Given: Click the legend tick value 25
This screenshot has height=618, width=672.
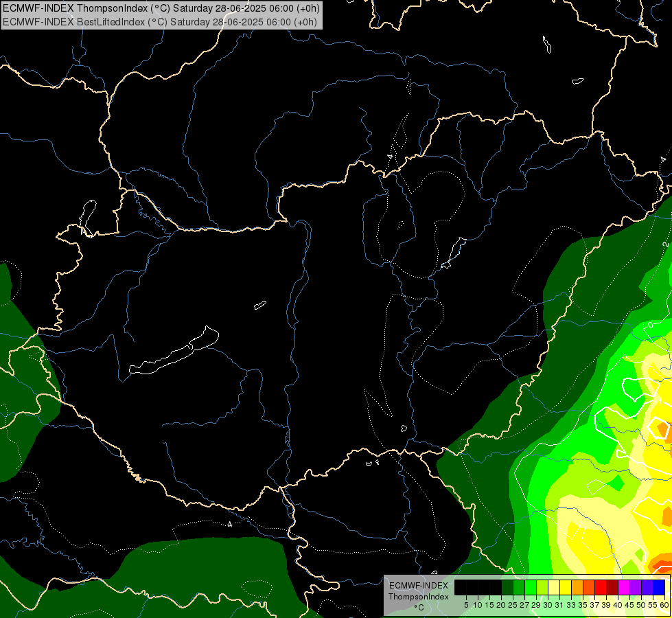Looking at the screenshot, I should 513,605.
